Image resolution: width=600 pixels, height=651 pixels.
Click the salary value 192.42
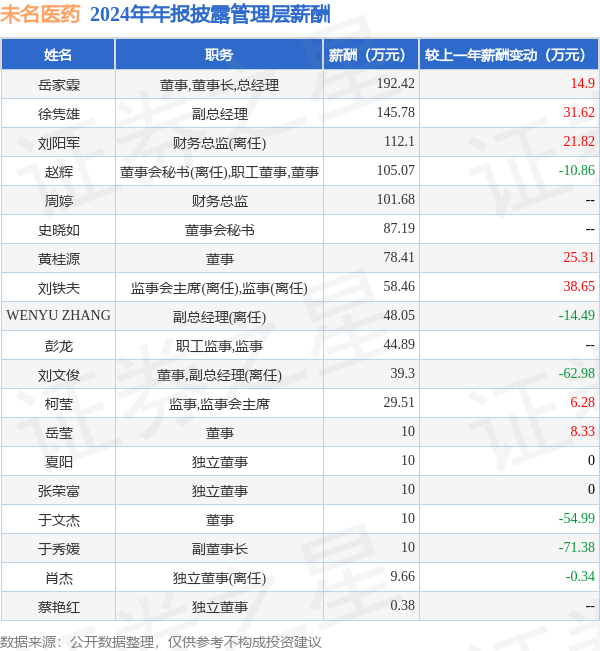click(395, 83)
